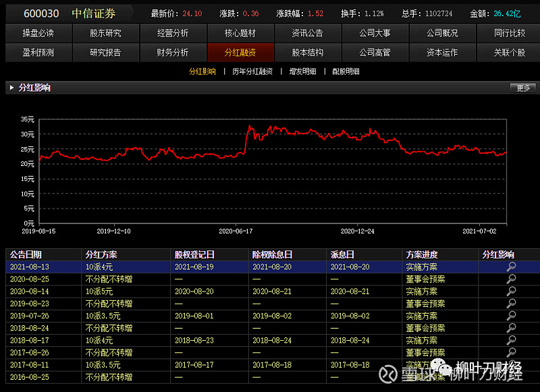Click the chart's 2019-12-10 date marker
Screen dimensions: 540x392
tap(114, 231)
